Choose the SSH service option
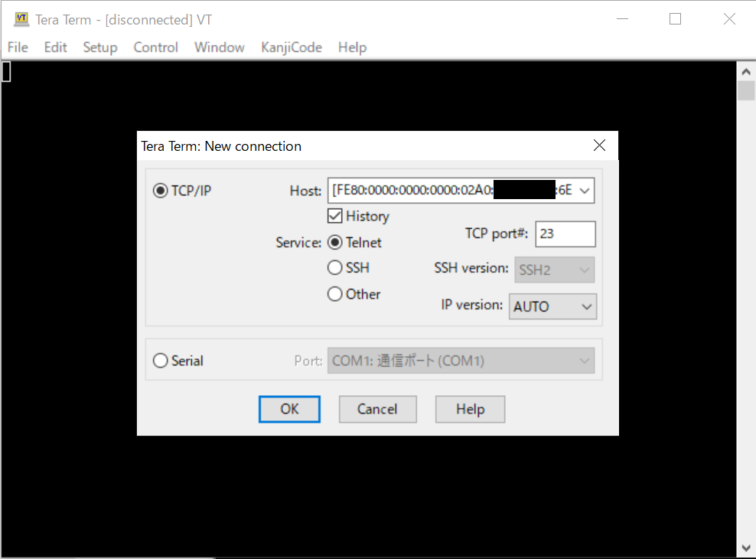 [x=335, y=268]
